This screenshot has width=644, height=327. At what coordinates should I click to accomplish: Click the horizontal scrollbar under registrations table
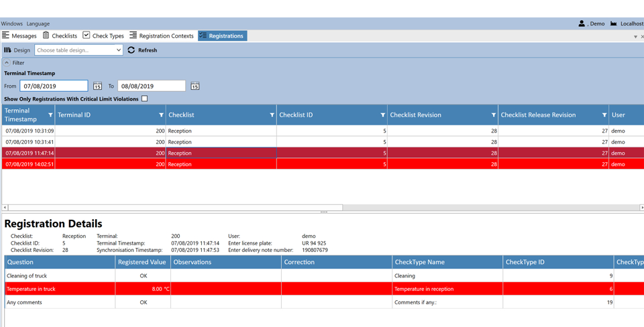pyautogui.click(x=174, y=208)
